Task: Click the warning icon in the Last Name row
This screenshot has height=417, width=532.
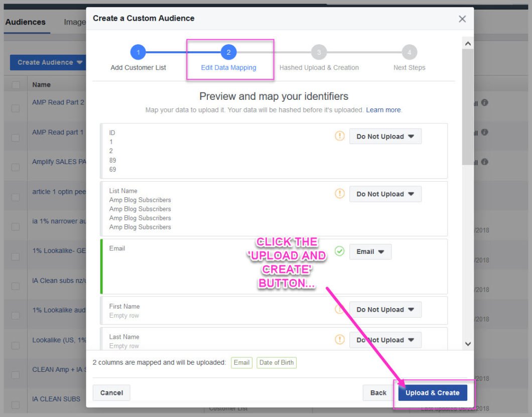Action: 340,339
